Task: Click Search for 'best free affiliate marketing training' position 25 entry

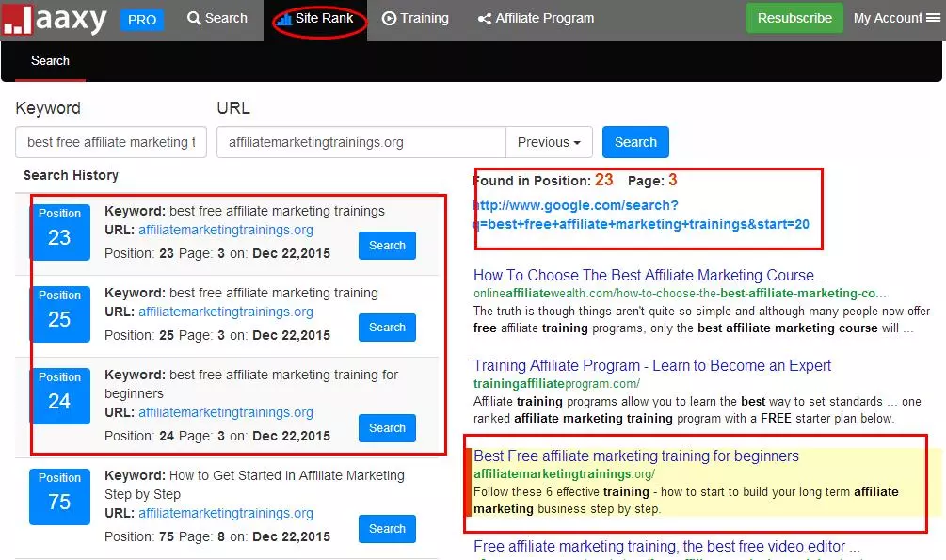Action: tap(387, 328)
